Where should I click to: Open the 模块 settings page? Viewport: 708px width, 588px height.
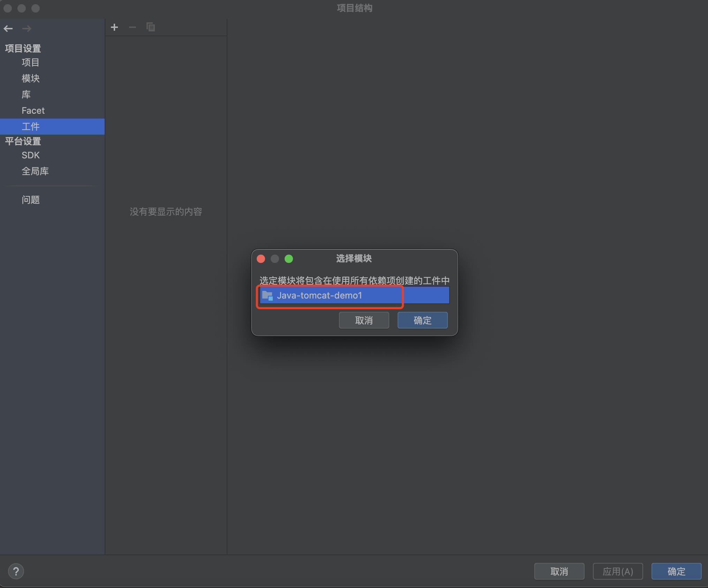click(30, 78)
